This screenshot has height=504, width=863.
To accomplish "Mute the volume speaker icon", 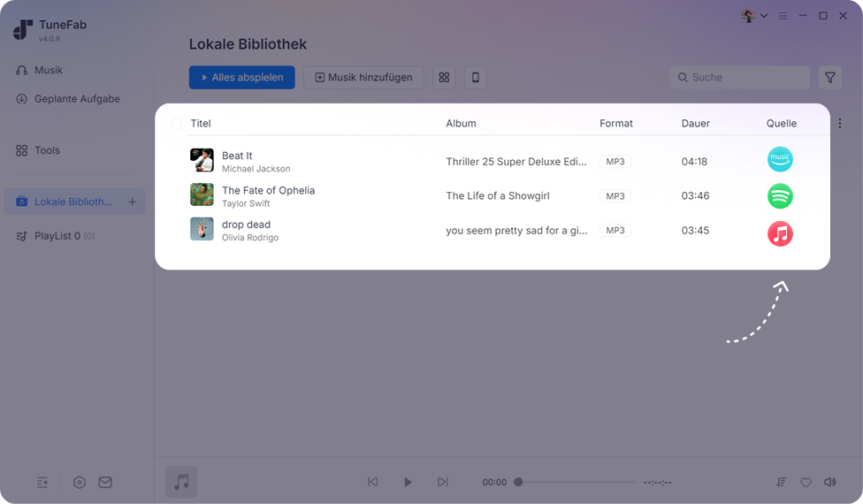I will point(830,483).
